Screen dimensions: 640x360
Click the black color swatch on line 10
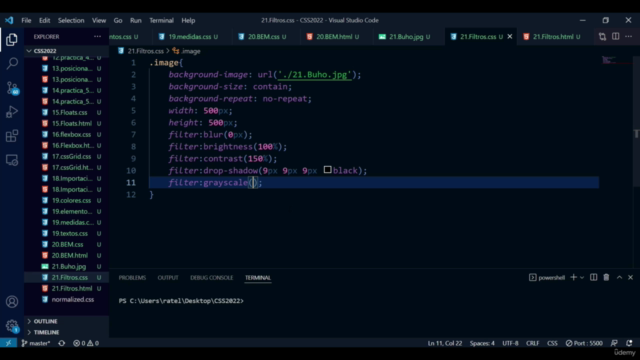327,170
